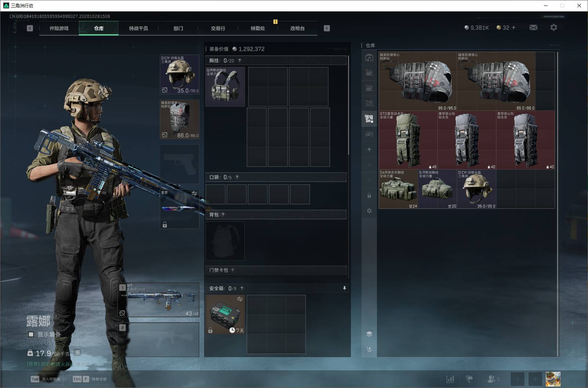The width and height of the screenshot is (588, 388).
Task: Switch to the 交易行 tab
Action: (x=218, y=28)
